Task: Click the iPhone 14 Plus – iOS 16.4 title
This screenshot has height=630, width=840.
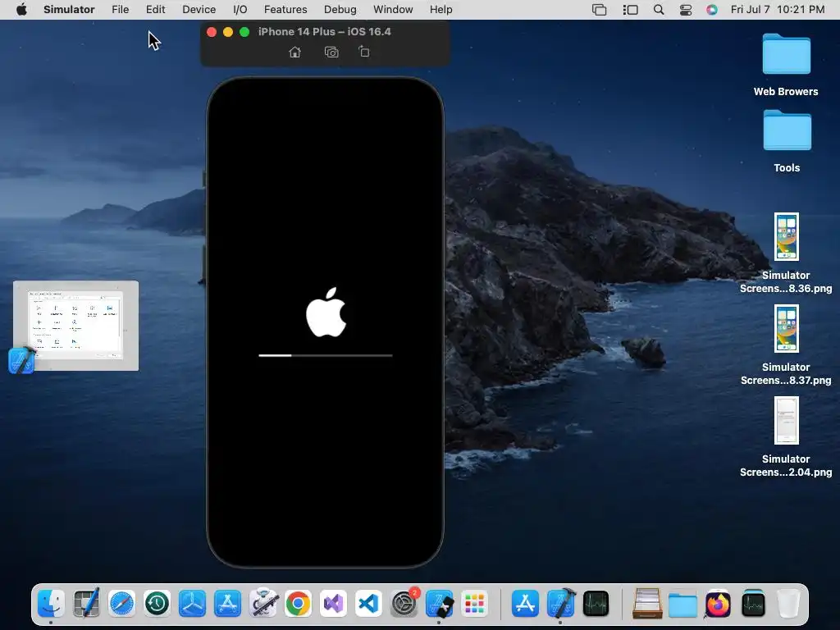Action: (325, 32)
